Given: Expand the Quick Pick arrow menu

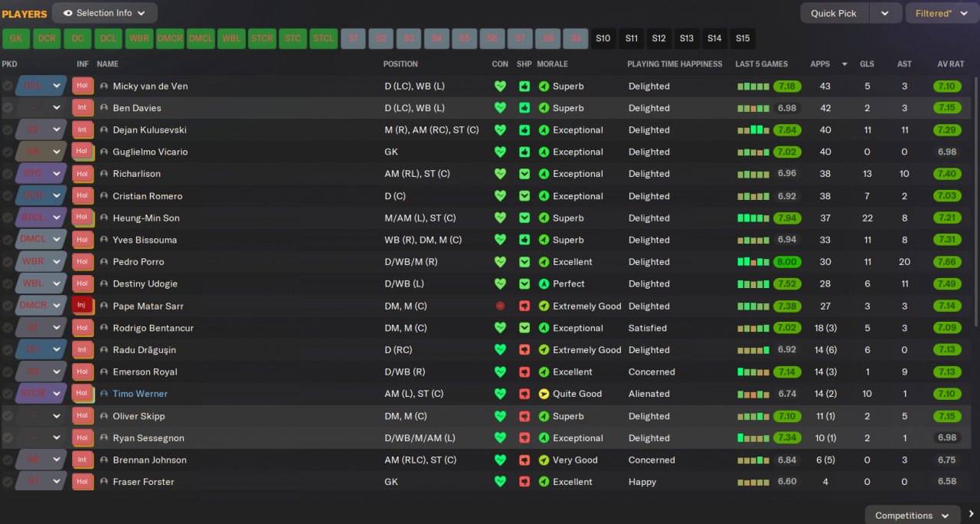Looking at the screenshot, I should (884, 13).
